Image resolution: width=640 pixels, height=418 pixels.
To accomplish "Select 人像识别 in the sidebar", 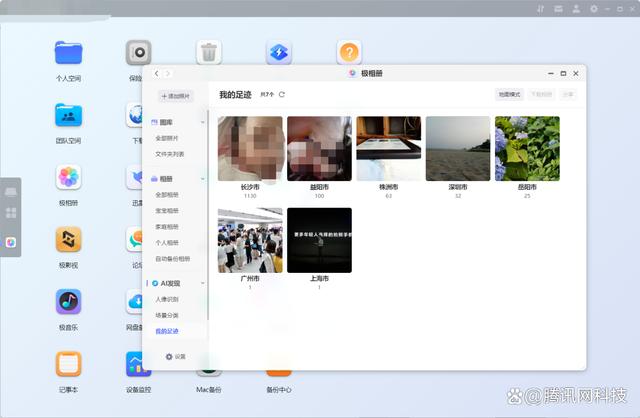I will pos(167,299).
